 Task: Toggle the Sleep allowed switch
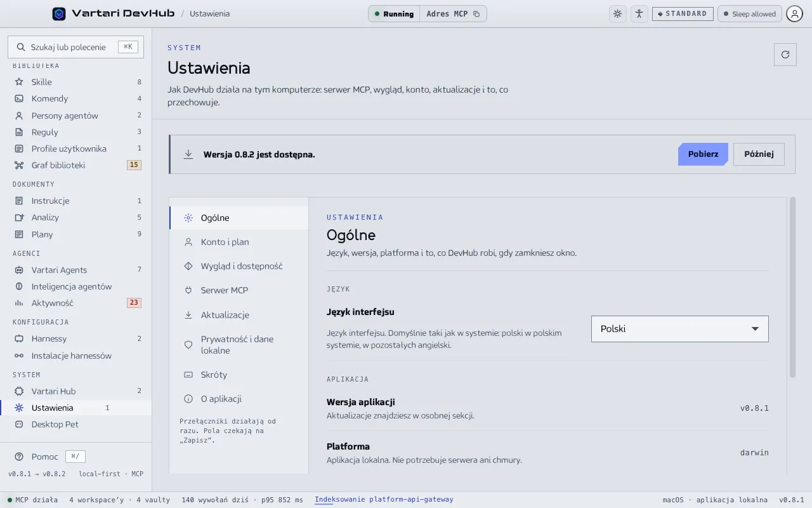[749, 13]
